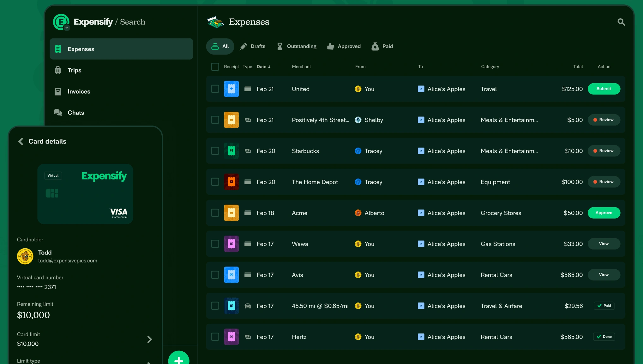Click the Merchant column header
This screenshot has width=643, height=364.
301,67
